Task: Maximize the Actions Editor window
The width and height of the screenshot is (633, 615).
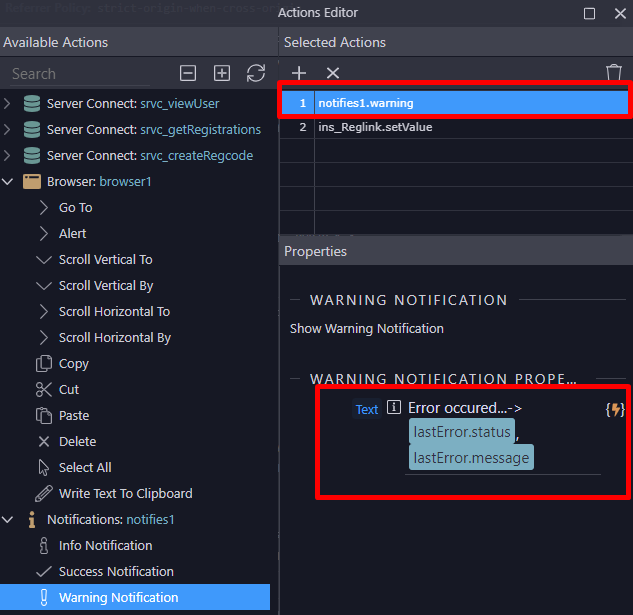Action: (589, 13)
